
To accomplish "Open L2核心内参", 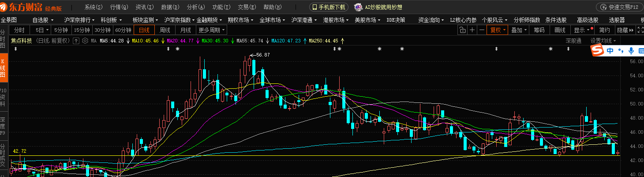I will pyautogui.click(x=463, y=20).
